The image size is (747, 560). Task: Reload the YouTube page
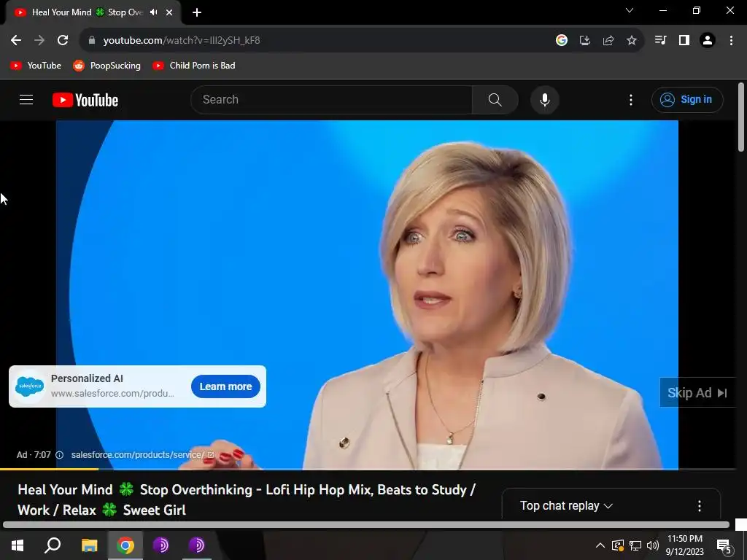coord(63,41)
